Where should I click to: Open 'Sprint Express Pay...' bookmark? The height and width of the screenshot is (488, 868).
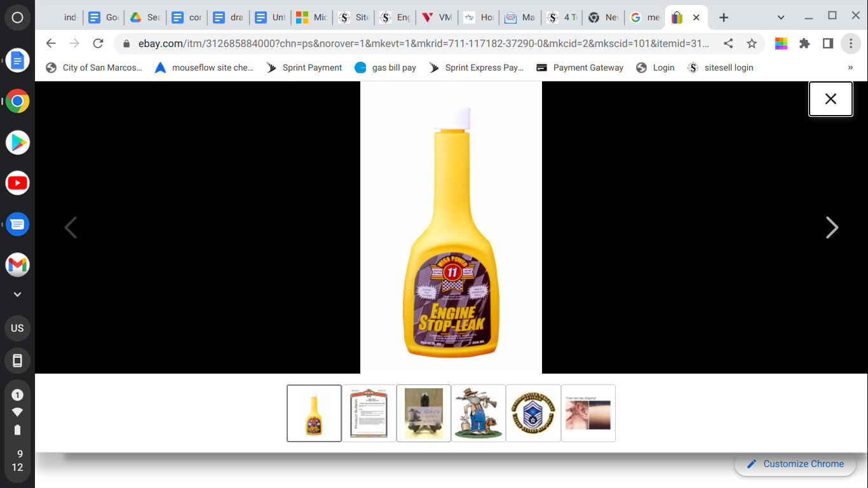[x=477, y=67]
